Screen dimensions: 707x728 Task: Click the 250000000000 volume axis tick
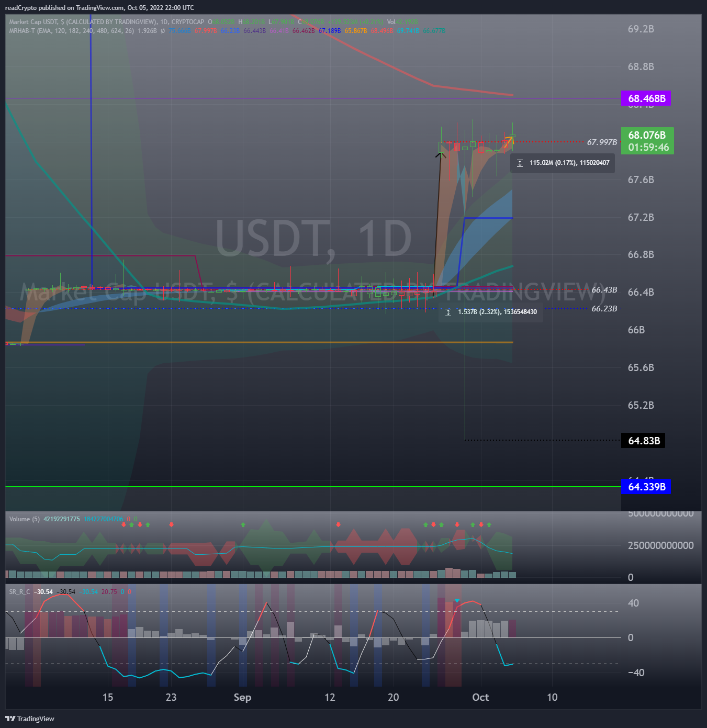[x=661, y=545]
